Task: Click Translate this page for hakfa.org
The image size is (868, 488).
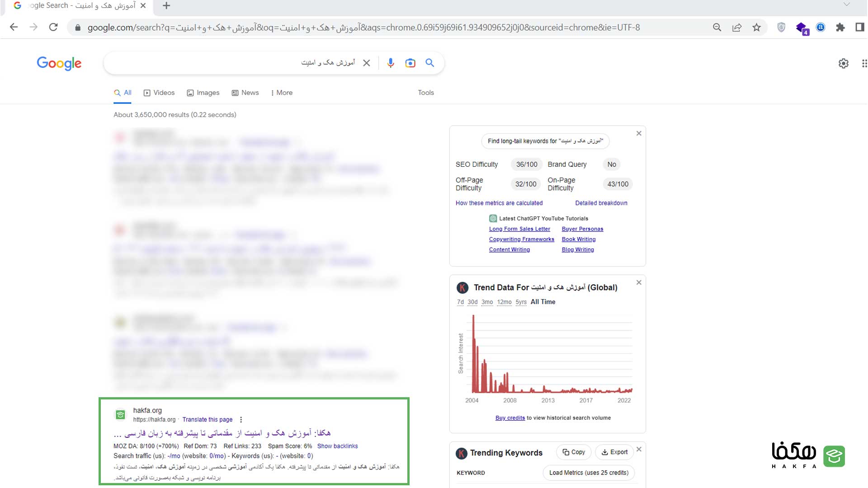Action: point(208,420)
